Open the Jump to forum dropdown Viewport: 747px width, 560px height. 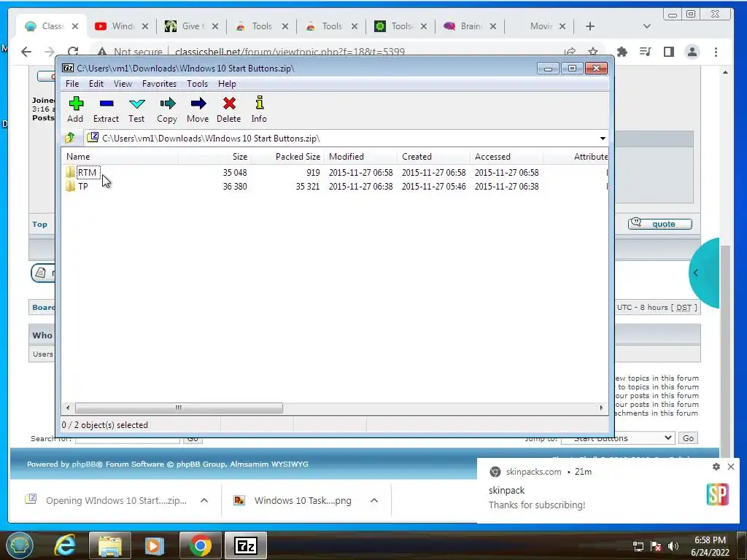618,438
